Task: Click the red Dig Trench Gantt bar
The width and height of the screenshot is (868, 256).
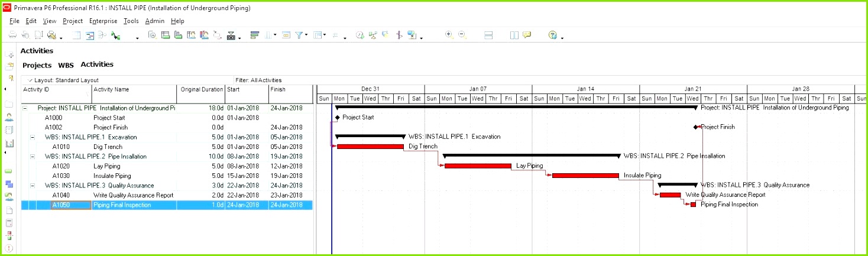Action: [x=370, y=147]
